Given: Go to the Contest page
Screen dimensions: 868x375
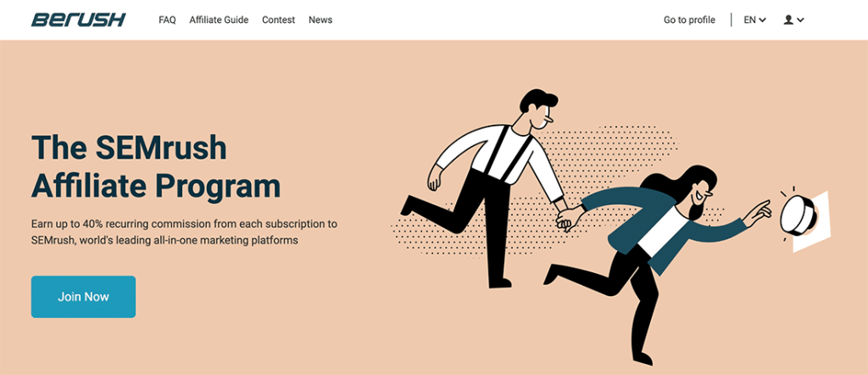Looking at the screenshot, I should (278, 20).
